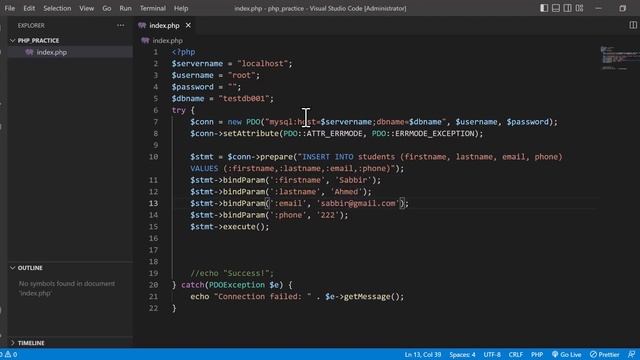
Task: Click the 'localhost' string on line 2
Action: [x=262, y=64]
